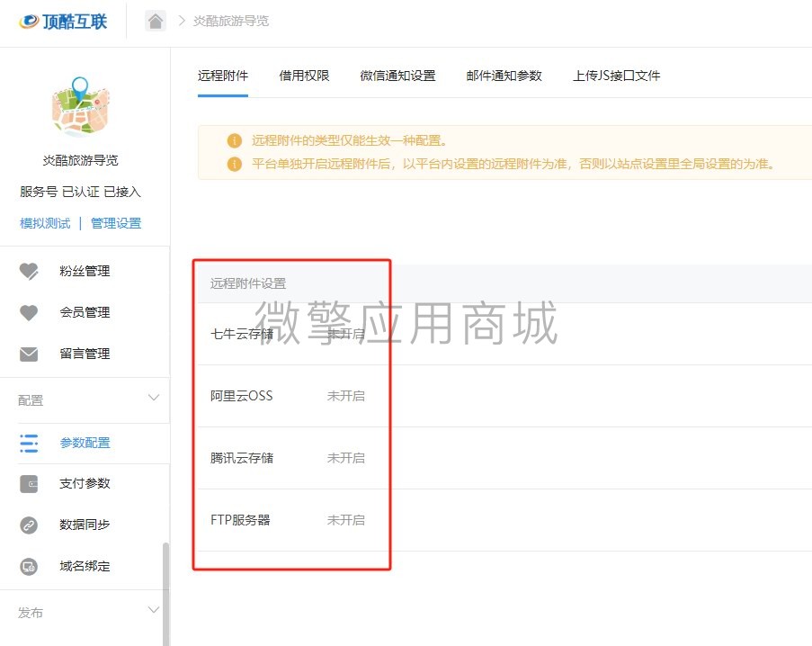The image size is (812, 646).
Task: Click the home icon in breadcrumb
Action: [x=156, y=22]
